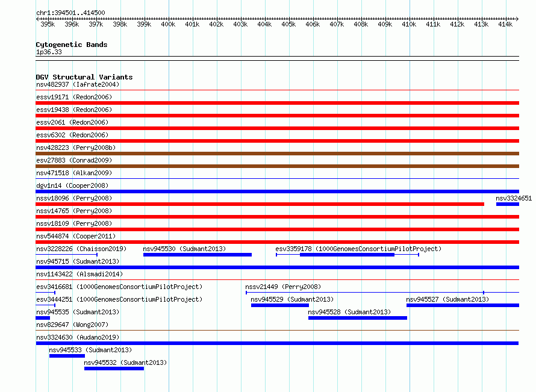Click the 400k mark on the ruler
This screenshot has height=392, width=536.
point(168,24)
